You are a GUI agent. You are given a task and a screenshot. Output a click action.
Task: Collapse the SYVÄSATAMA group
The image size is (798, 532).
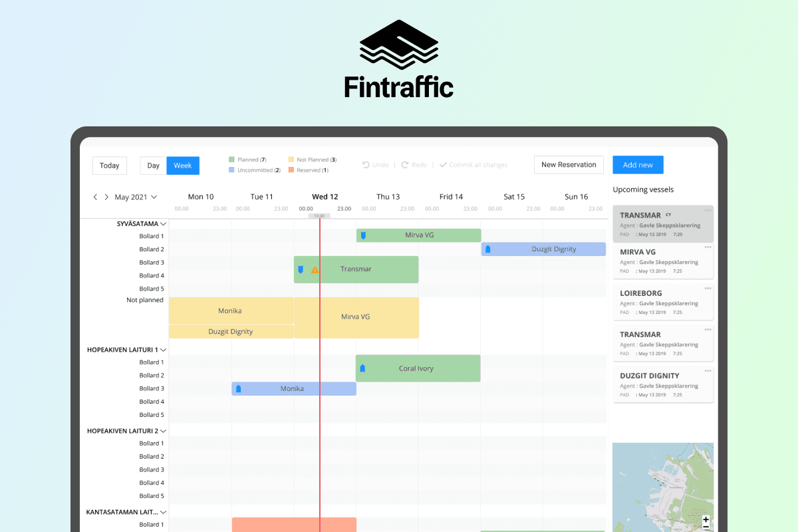(x=163, y=224)
